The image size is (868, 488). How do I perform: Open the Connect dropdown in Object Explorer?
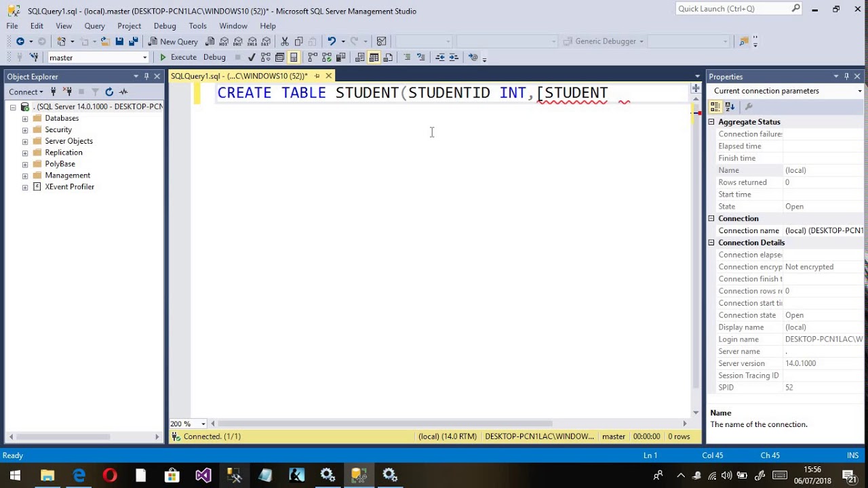tap(26, 91)
